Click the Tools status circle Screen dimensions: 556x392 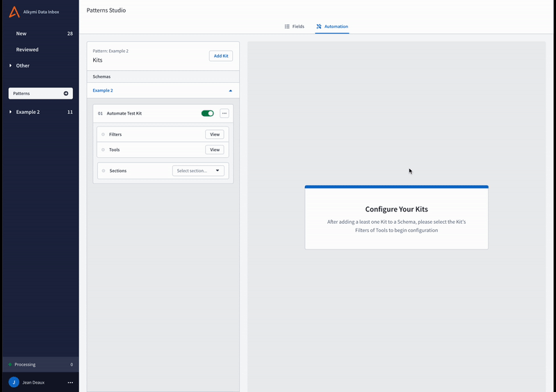click(103, 149)
